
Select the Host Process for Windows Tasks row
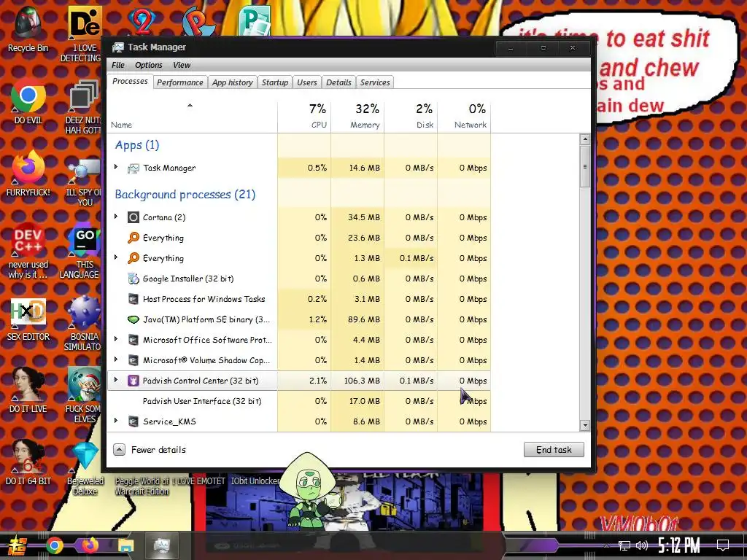click(x=299, y=299)
